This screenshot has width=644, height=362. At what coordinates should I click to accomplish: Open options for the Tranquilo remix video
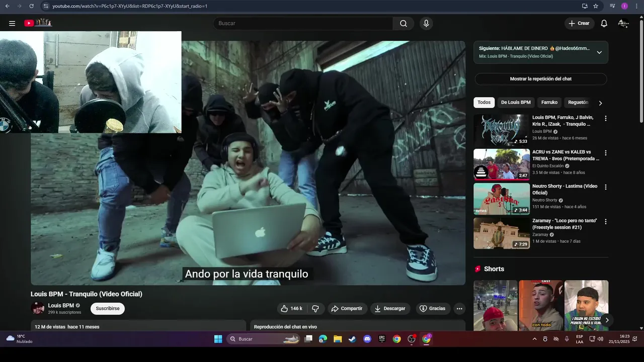(605, 119)
